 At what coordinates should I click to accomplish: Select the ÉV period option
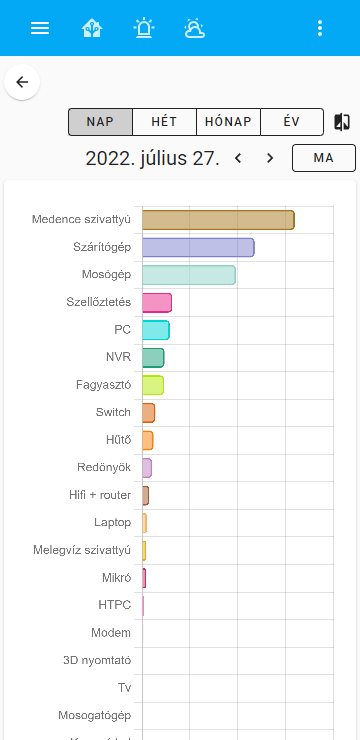coord(292,122)
